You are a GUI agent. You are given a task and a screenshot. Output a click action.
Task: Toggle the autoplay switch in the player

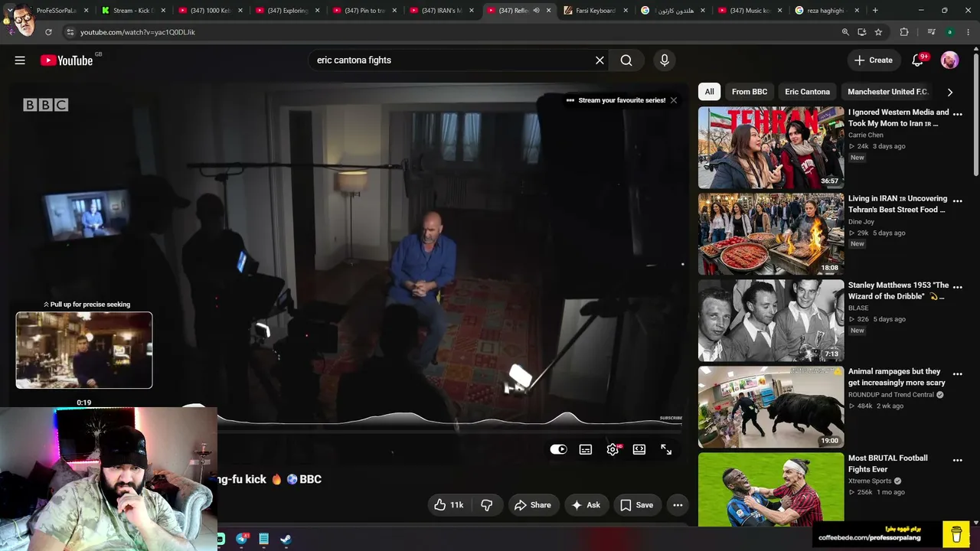click(559, 450)
